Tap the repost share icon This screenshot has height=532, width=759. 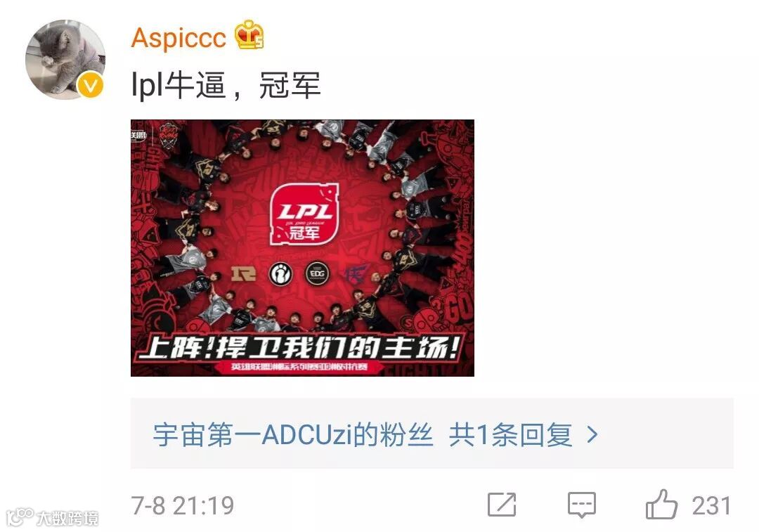(502, 505)
